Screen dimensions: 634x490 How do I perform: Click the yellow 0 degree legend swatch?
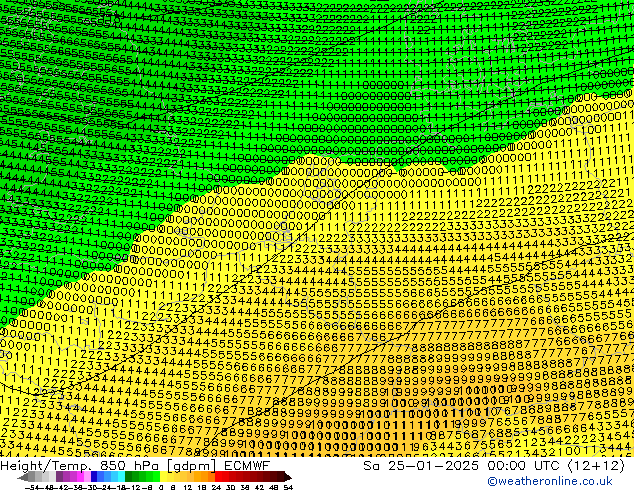click(163, 477)
